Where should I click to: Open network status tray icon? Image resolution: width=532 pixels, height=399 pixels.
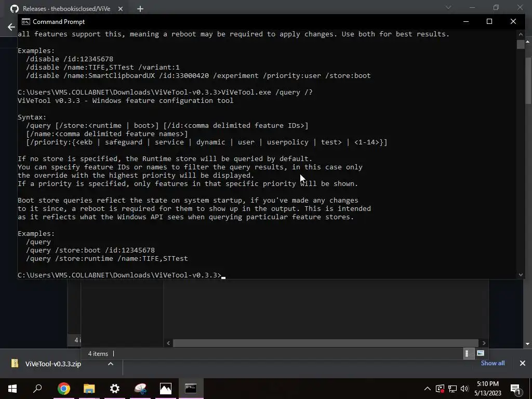pos(453,389)
